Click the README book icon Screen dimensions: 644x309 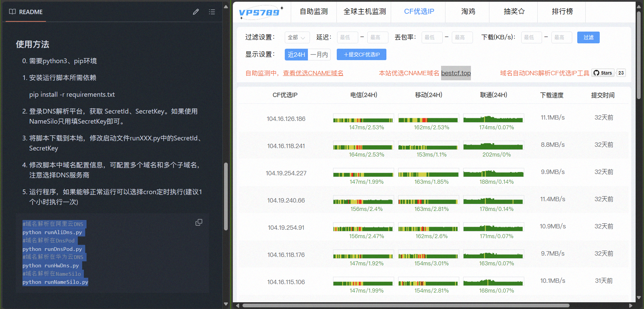(x=12, y=12)
